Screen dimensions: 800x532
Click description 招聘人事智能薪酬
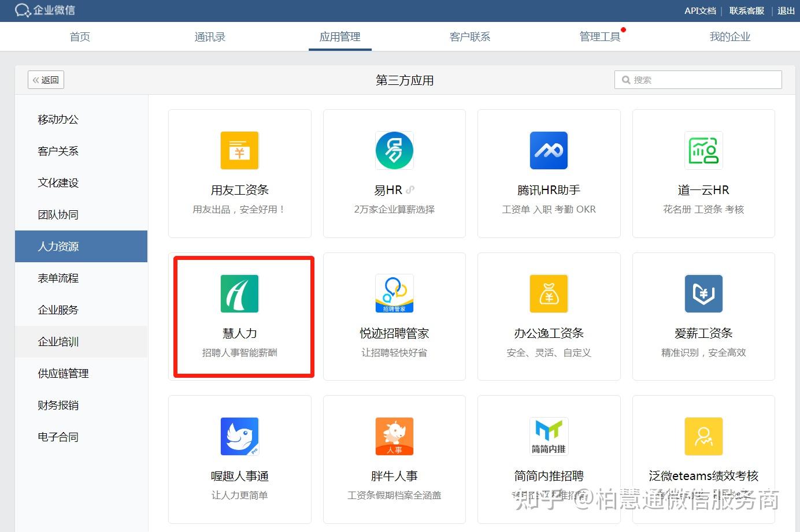[239, 352]
